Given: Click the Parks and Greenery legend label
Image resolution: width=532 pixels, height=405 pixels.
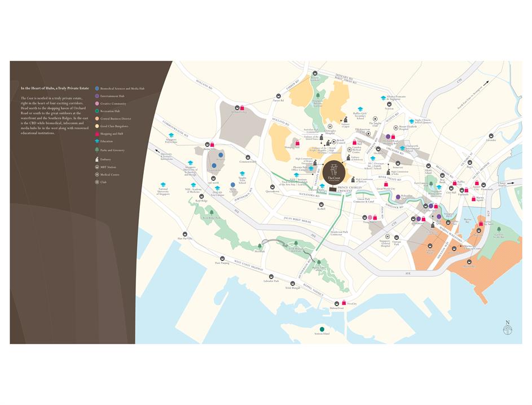Looking at the screenshot, I should coord(113,150).
